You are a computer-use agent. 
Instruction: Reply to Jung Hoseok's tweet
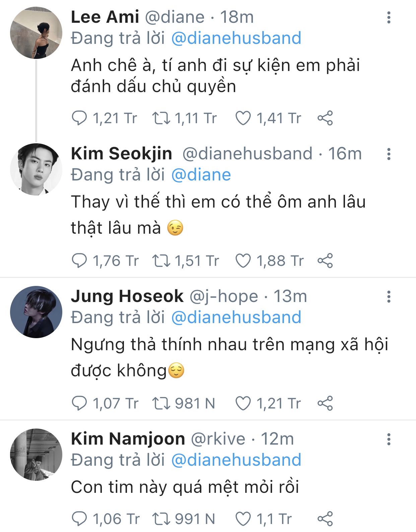point(79,403)
